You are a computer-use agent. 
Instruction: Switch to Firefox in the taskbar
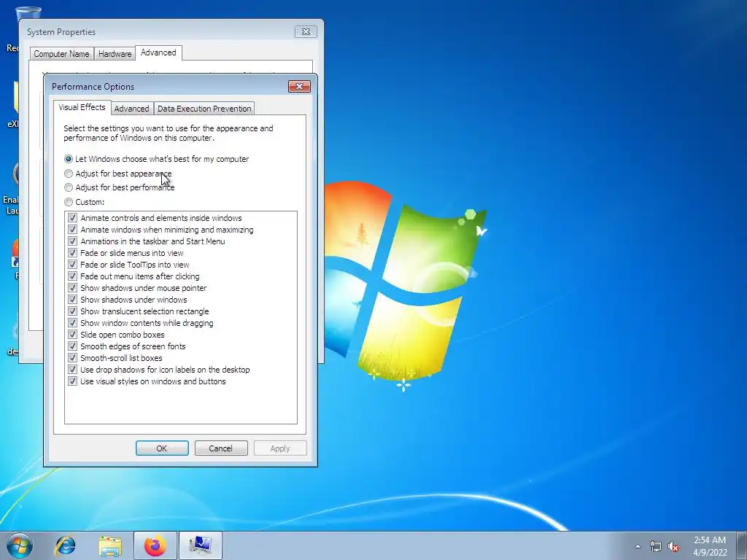click(155, 545)
